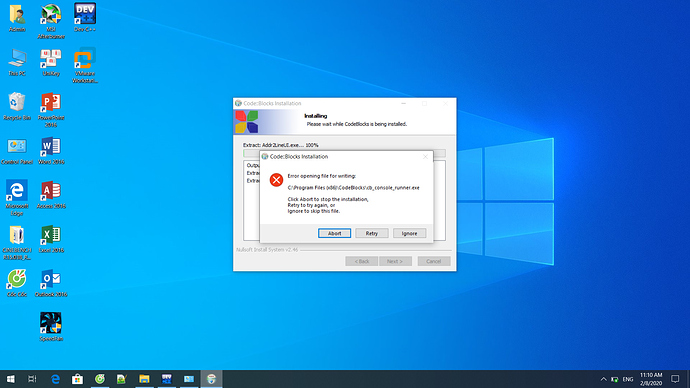Viewport: 690px width, 388px height.
Task: Select the Recycle Bin icon
Action: point(17,106)
